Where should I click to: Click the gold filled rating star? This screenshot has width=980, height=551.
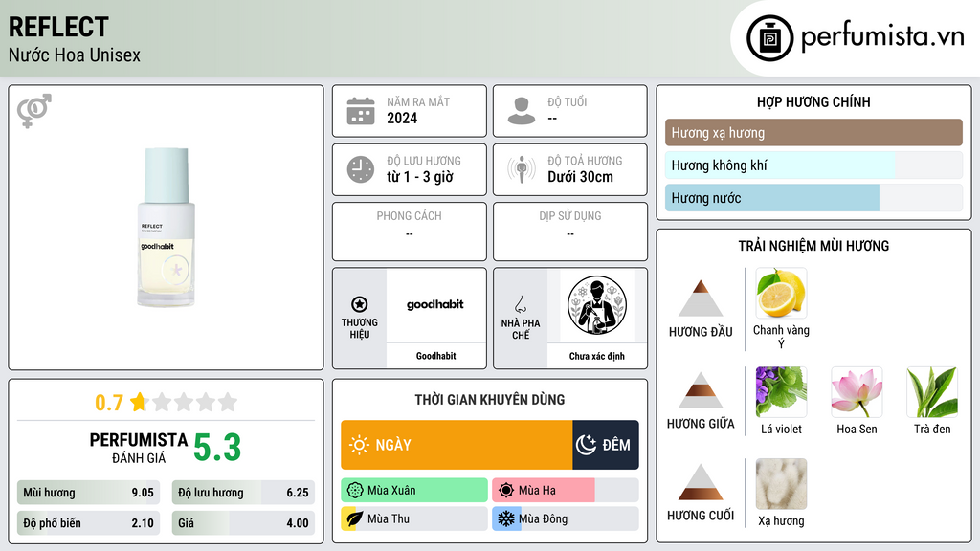pyautogui.click(x=139, y=402)
